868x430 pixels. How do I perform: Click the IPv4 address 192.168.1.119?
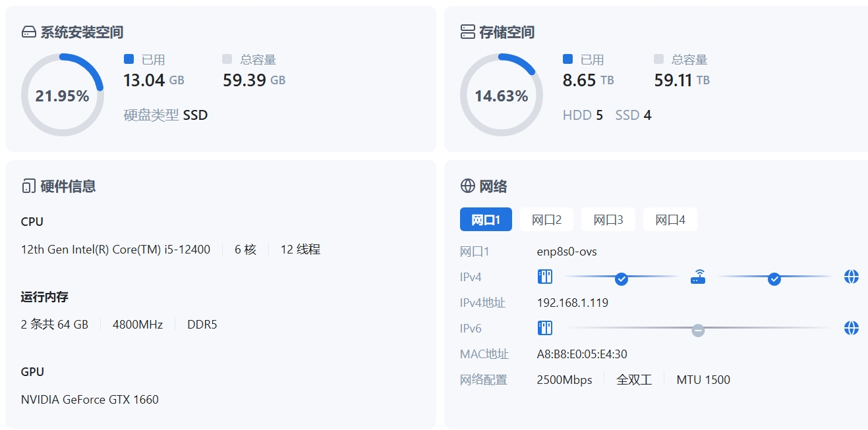tap(573, 302)
